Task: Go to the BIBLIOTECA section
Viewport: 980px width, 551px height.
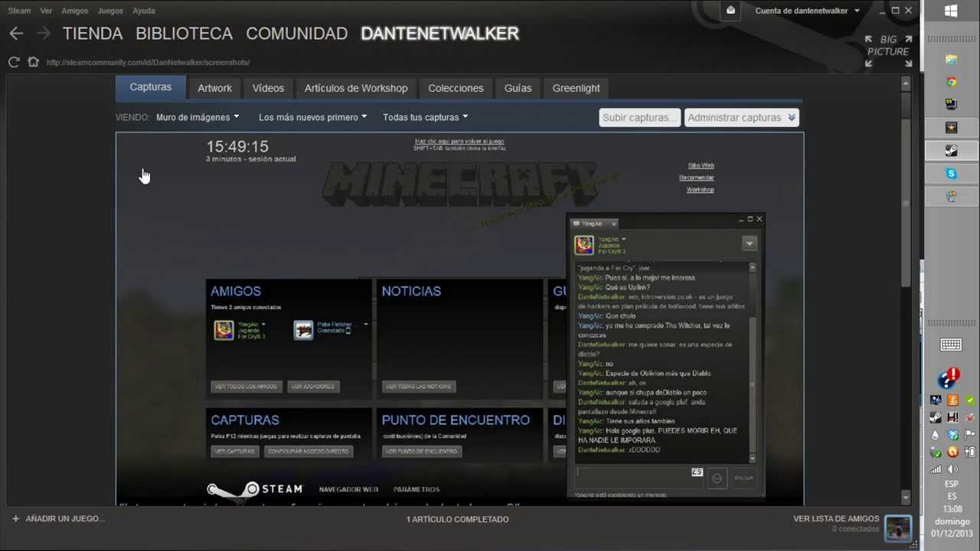Action: tap(184, 34)
